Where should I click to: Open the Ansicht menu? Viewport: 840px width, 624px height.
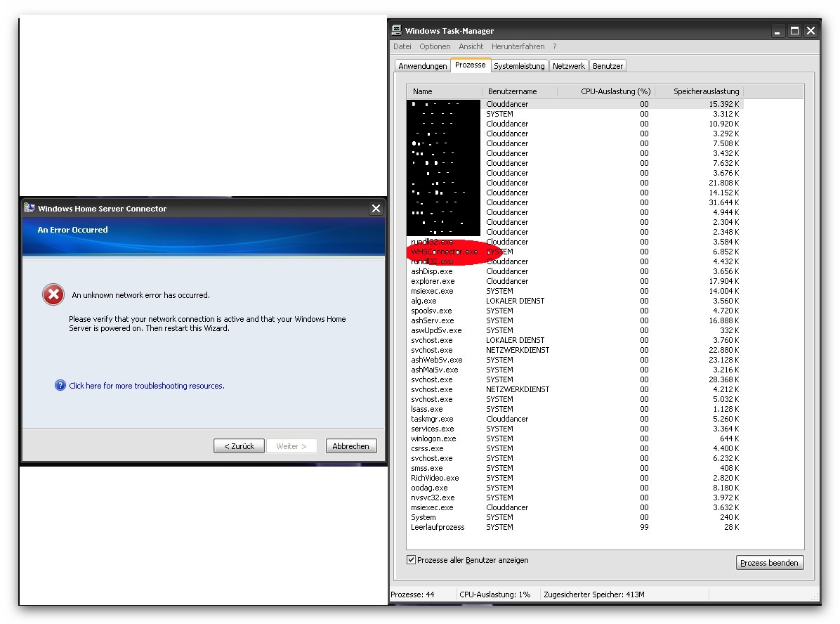tap(471, 46)
